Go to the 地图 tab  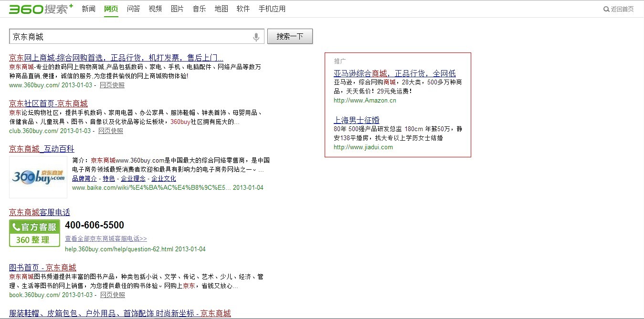(x=221, y=9)
